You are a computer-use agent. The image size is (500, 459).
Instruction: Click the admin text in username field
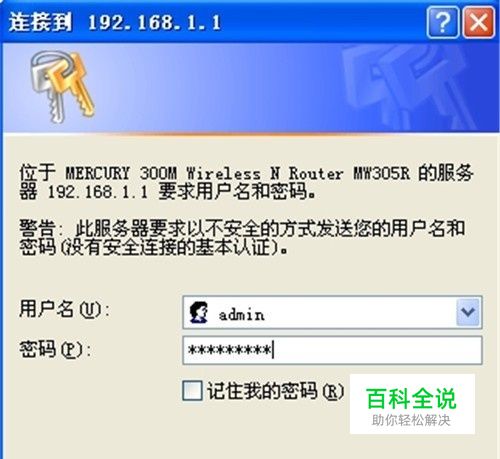point(241,314)
